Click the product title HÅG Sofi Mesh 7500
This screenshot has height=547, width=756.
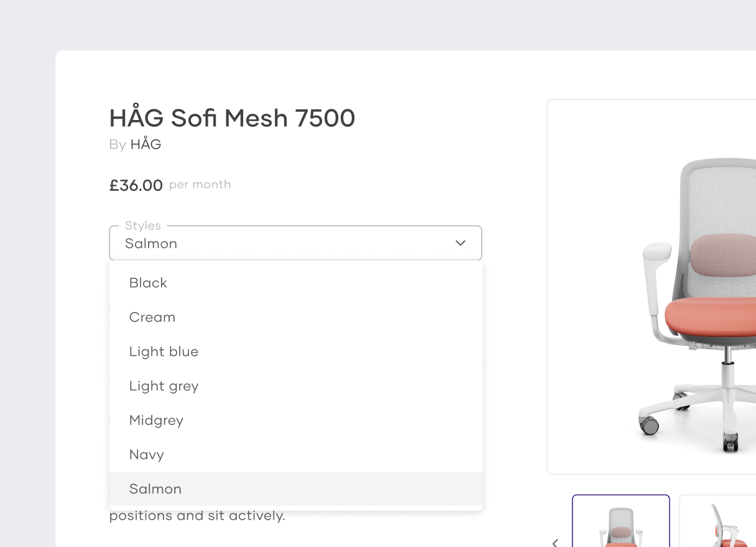232,118
